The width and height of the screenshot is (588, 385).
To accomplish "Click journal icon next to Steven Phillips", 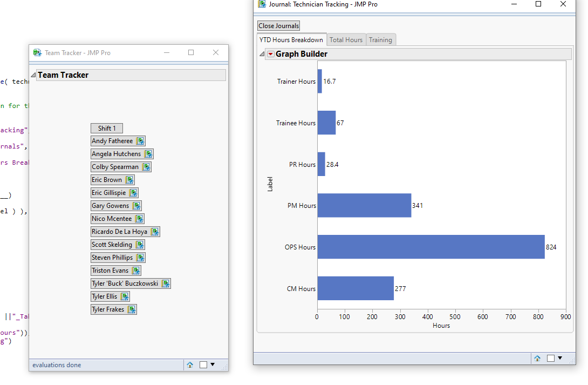I will click(x=140, y=258).
